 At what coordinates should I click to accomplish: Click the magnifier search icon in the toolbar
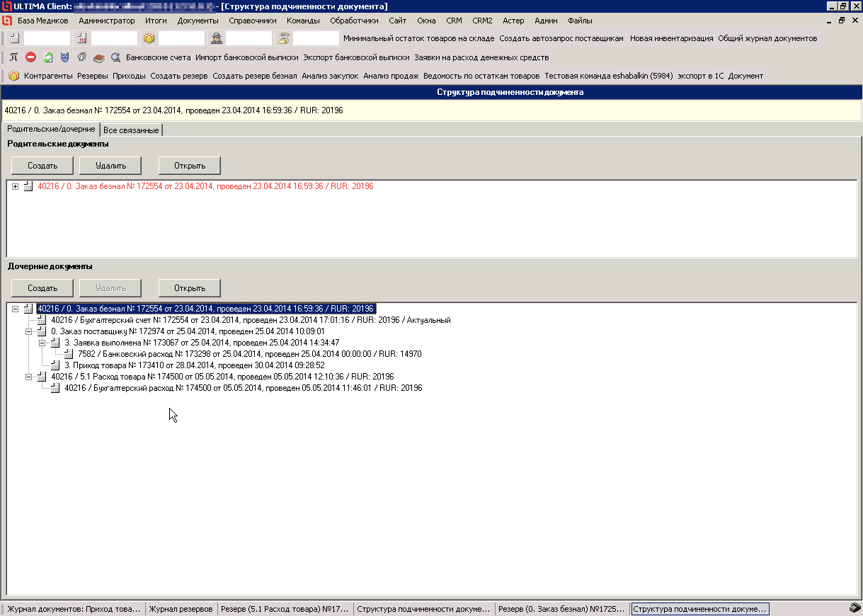(115, 57)
